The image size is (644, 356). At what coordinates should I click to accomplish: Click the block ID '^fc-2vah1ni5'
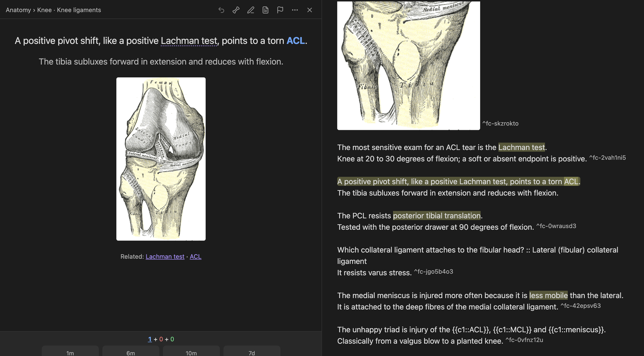pos(607,158)
